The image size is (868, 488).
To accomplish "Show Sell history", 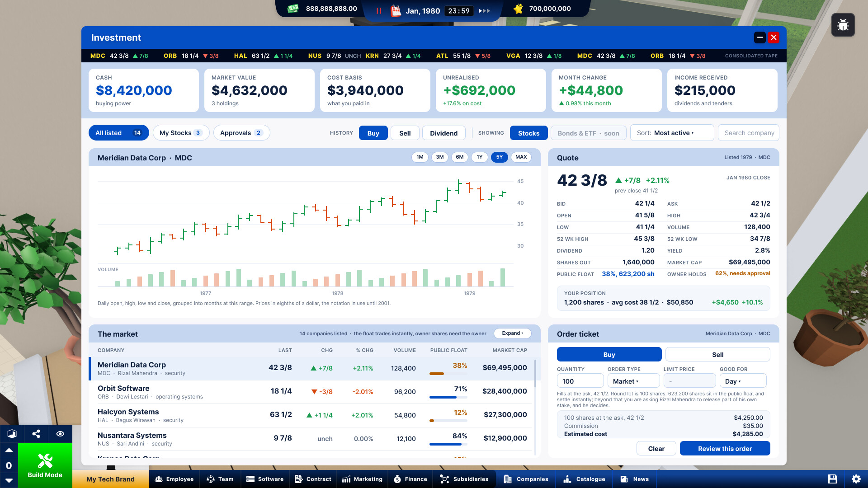I will [x=405, y=133].
